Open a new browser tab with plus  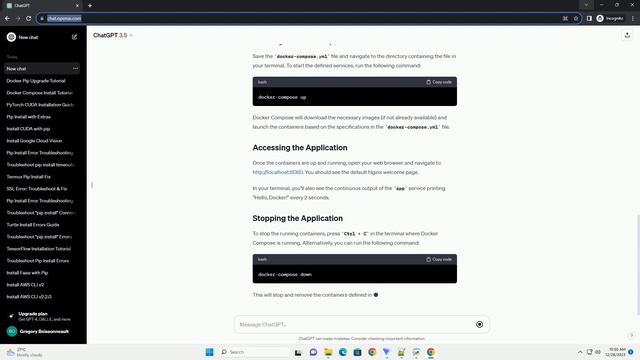point(90,6)
